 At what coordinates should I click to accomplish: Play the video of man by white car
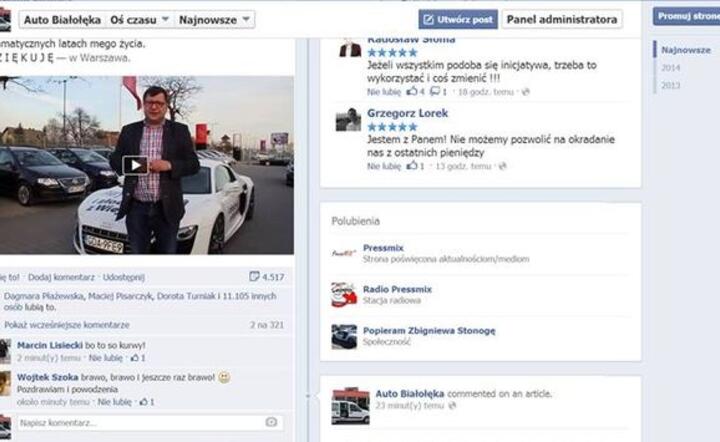coord(135,165)
